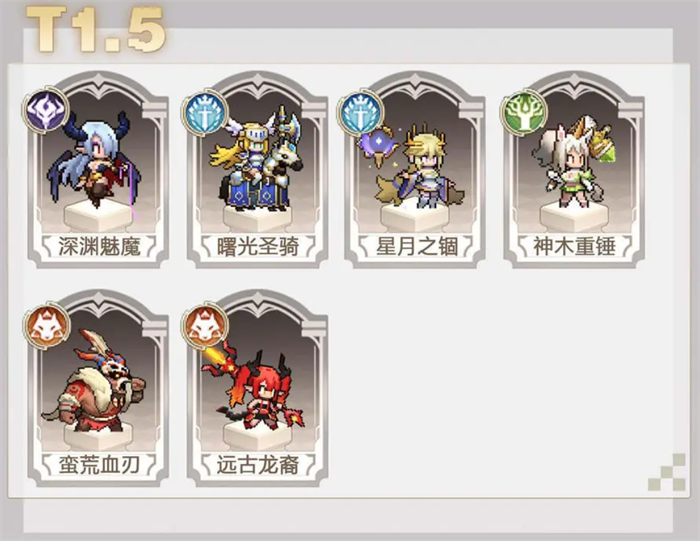Click the 神木重锤 name label

click(575, 246)
